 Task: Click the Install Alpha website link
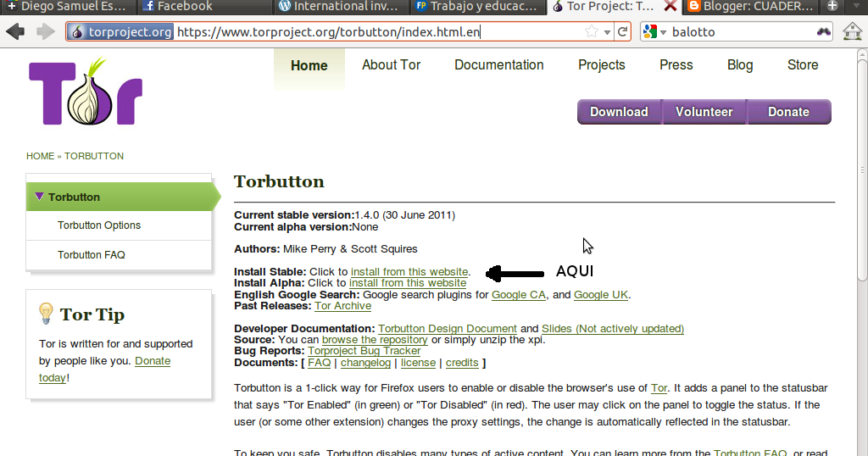(x=408, y=283)
